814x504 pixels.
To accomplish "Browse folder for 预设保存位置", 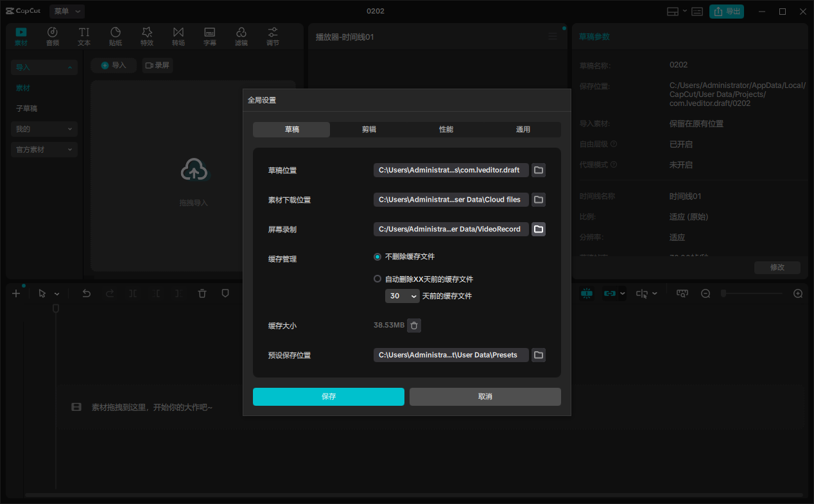I will 539,355.
